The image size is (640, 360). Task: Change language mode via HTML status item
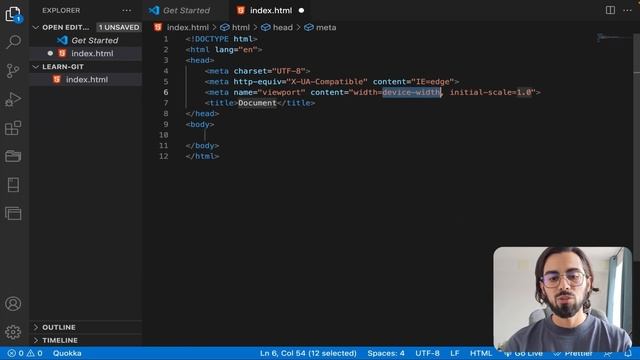(x=481, y=353)
